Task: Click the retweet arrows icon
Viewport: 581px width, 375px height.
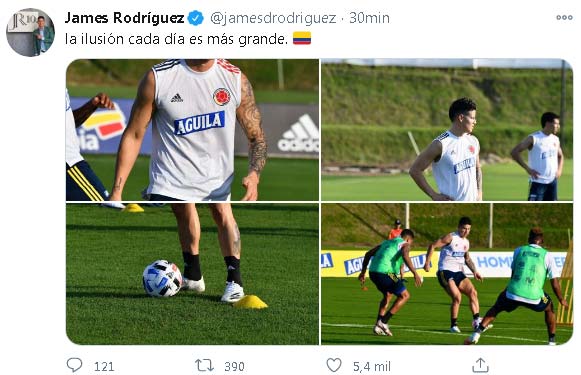Action: click(205, 366)
